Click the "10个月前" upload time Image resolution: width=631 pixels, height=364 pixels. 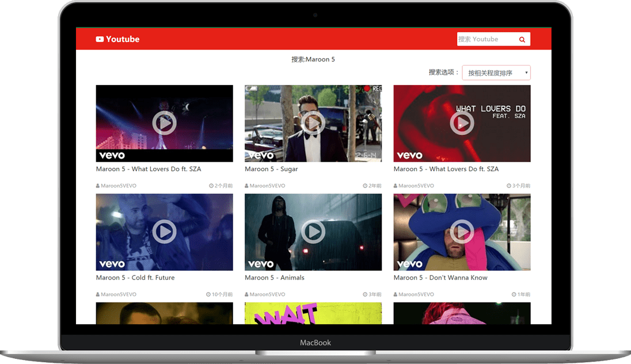click(222, 294)
